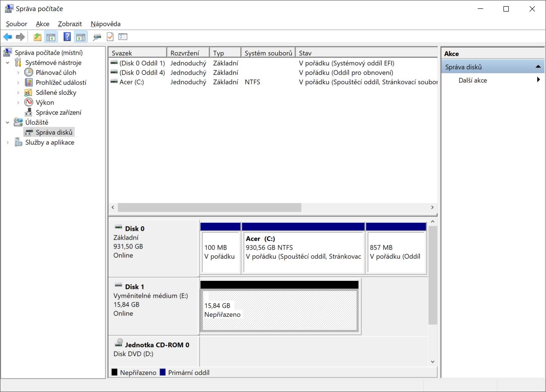
Task: Toggle Show/Hide Action Pane toolbar button
Action: (80, 37)
